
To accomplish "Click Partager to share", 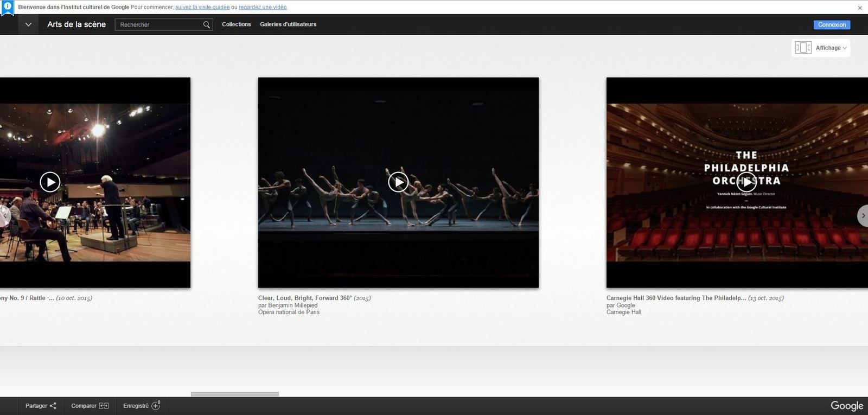I will point(41,406).
